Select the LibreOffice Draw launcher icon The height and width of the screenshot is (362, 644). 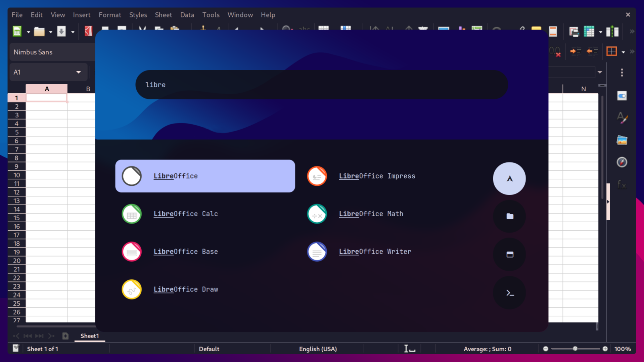(x=132, y=289)
